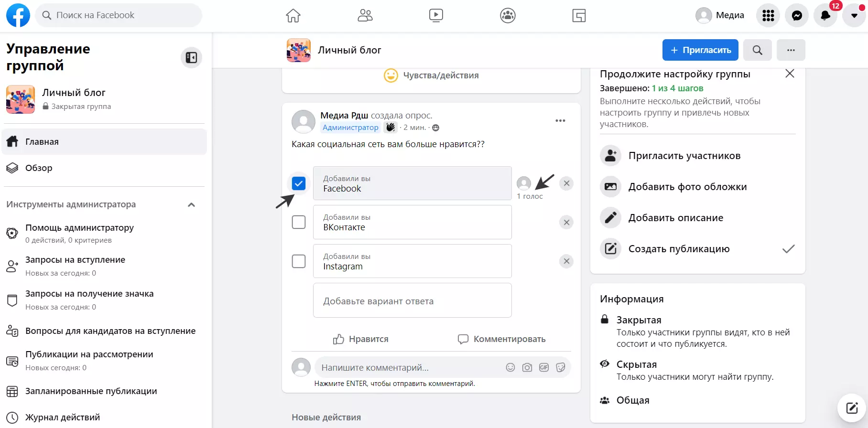
Task: Search within the group using magnifier button
Action: pos(758,50)
